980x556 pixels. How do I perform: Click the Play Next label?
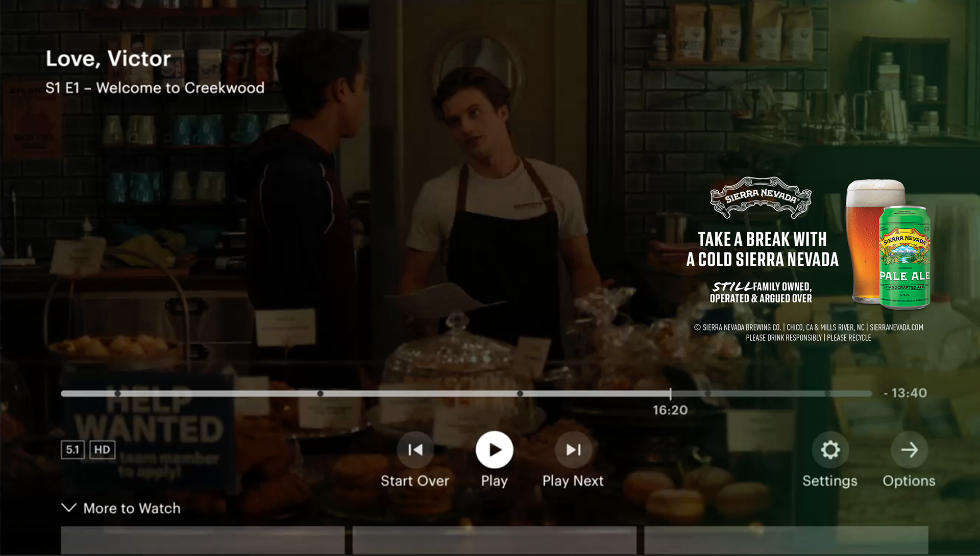point(573,481)
